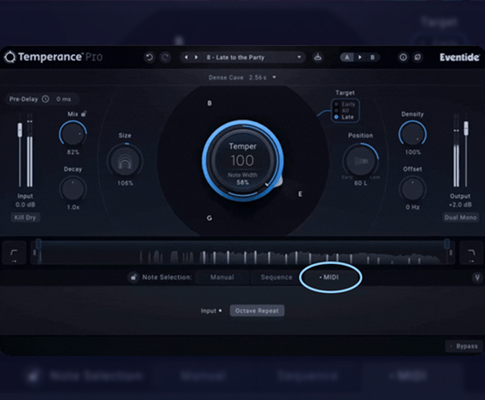Screen dimensions: 485x400
Task: Open the Dense Cave reverb type dropdown
Action: [x=242, y=77]
